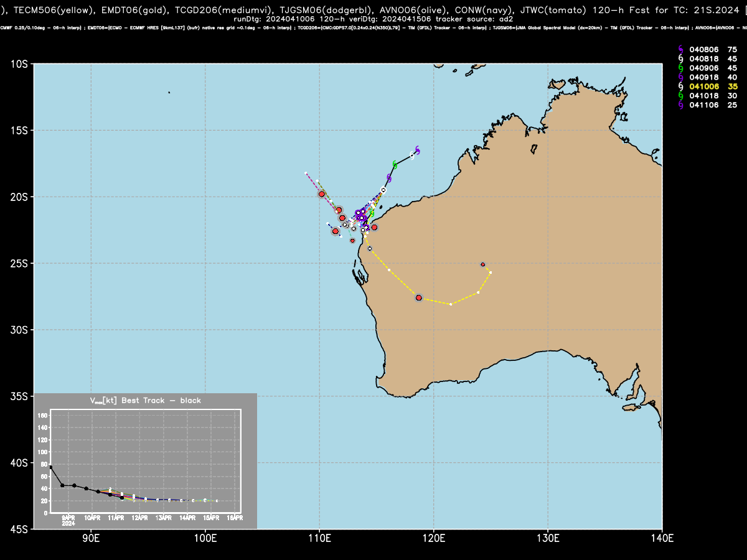
Task: Click the green cyclone symbol beside 041018
Action: 680,96
